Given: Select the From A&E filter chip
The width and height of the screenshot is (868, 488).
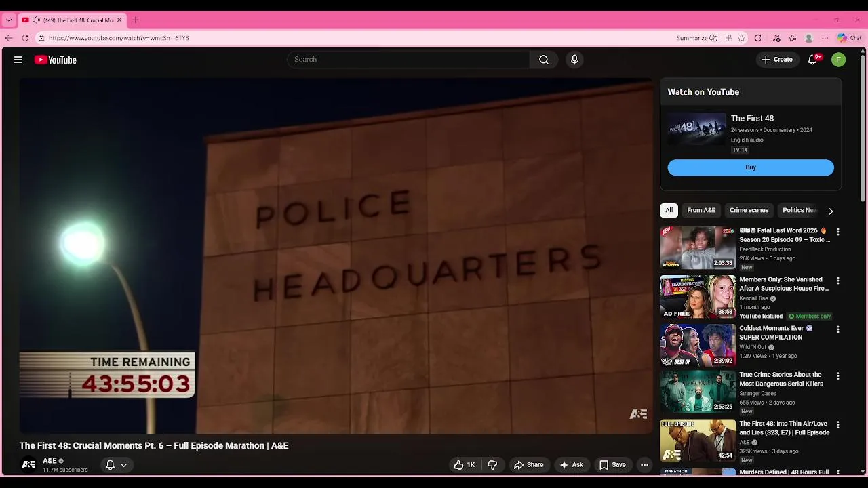Looking at the screenshot, I should 701,210.
